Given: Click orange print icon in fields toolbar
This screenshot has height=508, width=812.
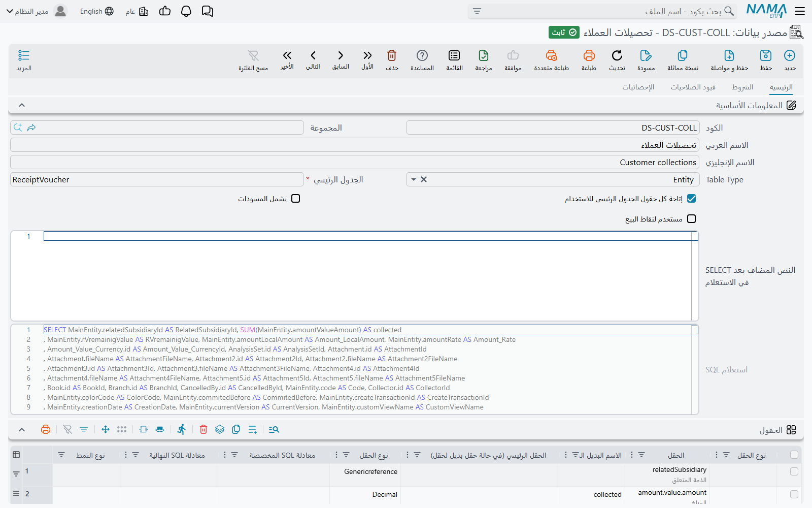Looking at the screenshot, I should 46,429.
